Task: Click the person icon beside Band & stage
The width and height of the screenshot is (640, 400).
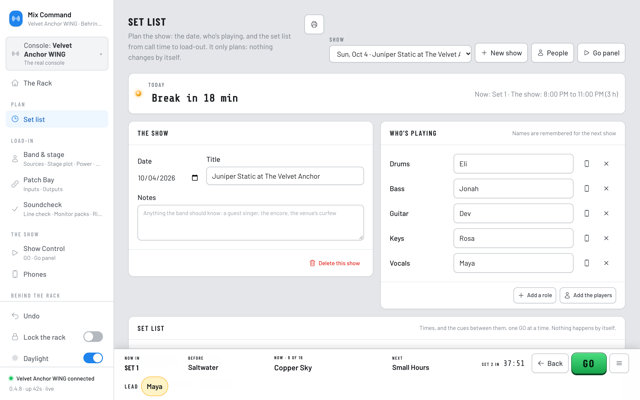Action: click(15, 159)
